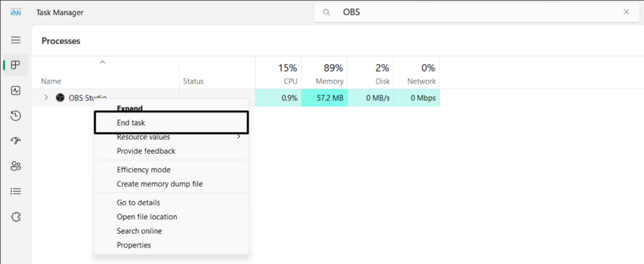The width and height of the screenshot is (644, 264).
Task: Select Create memory dump file
Action: [x=160, y=184]
